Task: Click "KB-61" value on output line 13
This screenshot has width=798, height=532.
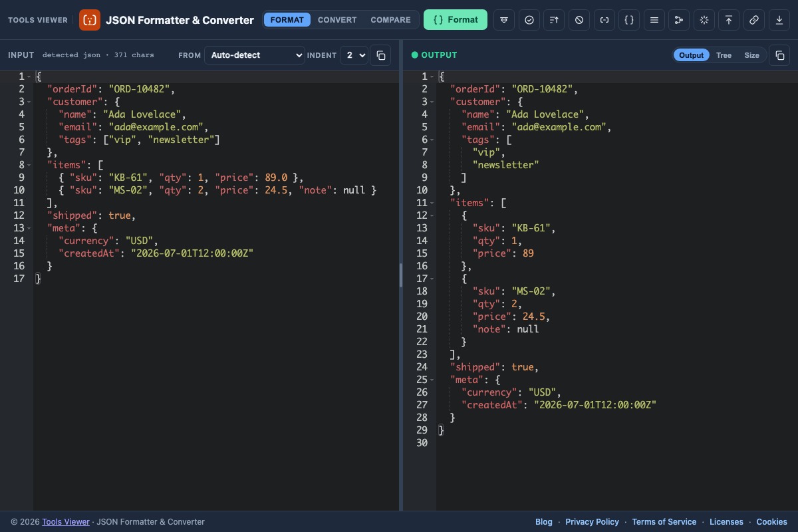Action: pos(531,228)
